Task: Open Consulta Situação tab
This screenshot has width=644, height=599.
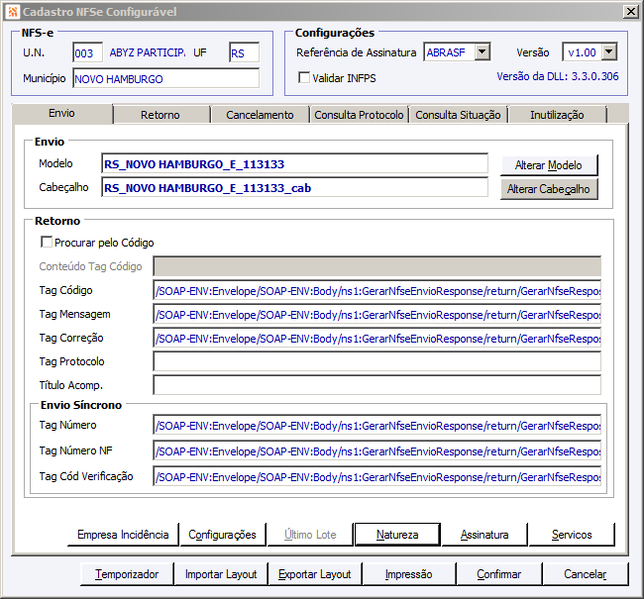Action: (458, 115)
